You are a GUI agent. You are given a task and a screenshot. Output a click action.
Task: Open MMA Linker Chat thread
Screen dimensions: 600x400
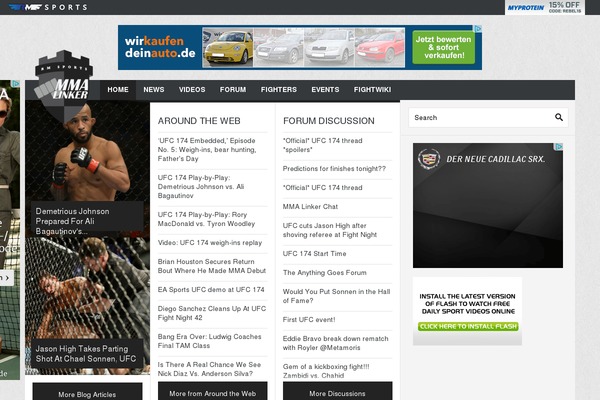[310, 207]
